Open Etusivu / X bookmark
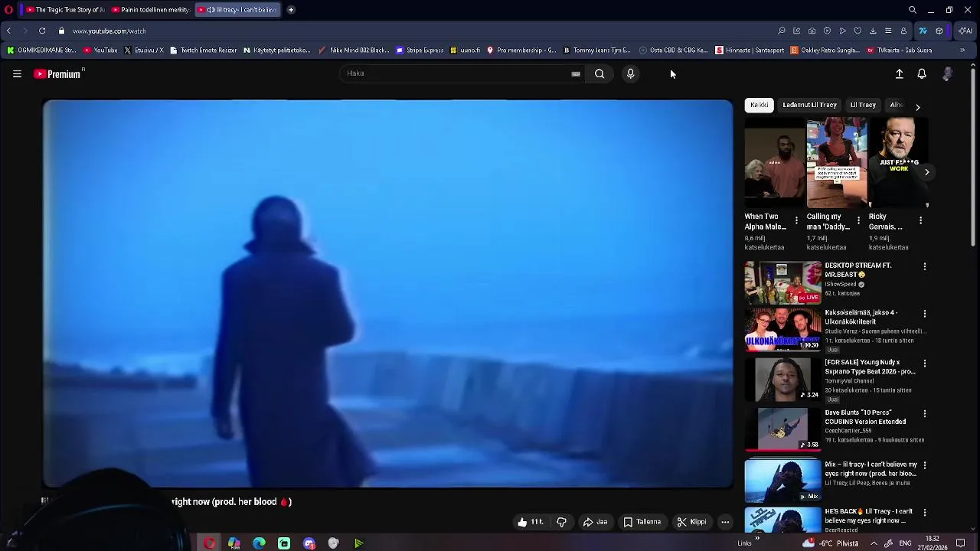980x551 pixels. coord(143,51)
